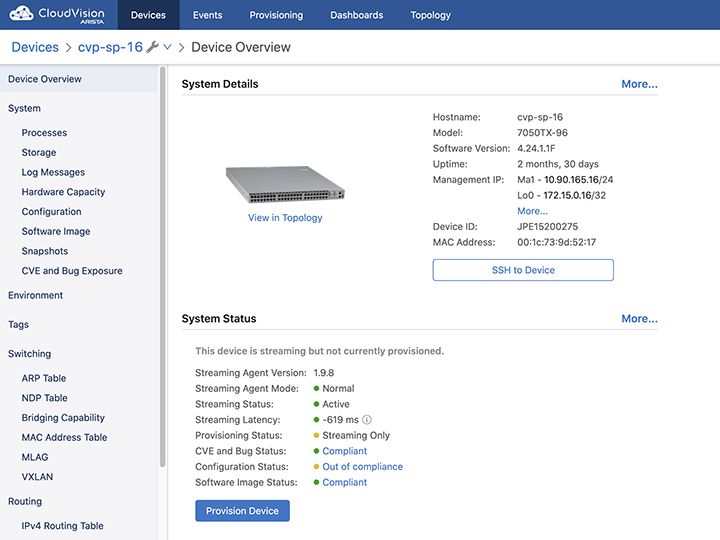Open Software Image in the sidebar
The width and height of the screenshot is (720, 540).
pos(56,231)
